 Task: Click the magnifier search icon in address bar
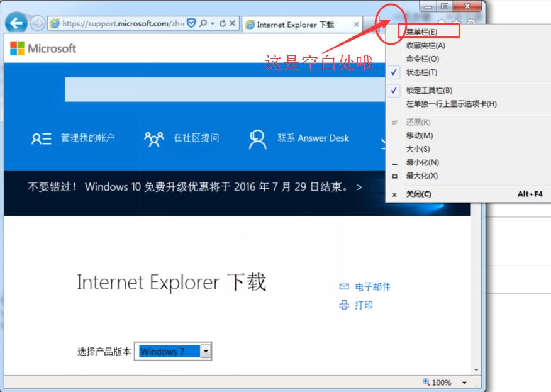pyautogui.click(x=203, y=23)
